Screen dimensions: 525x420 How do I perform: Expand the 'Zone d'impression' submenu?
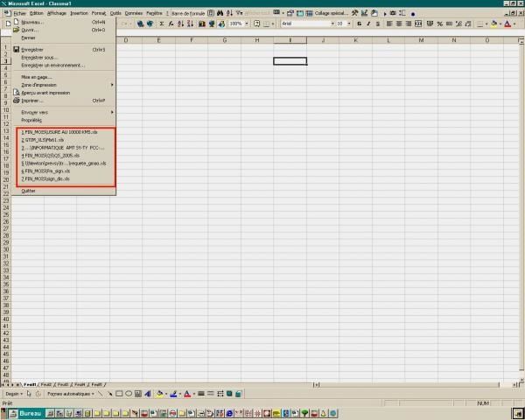tap(64, 85)
